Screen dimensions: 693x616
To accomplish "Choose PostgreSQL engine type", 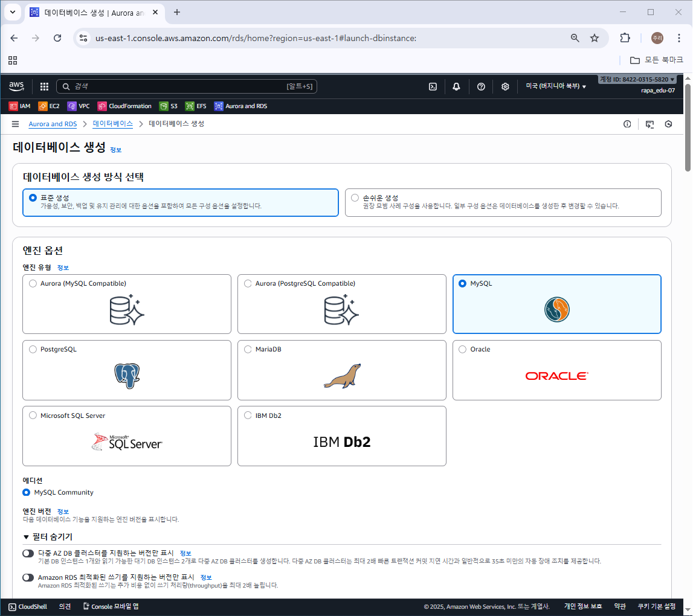I will [x=127, y=370].
